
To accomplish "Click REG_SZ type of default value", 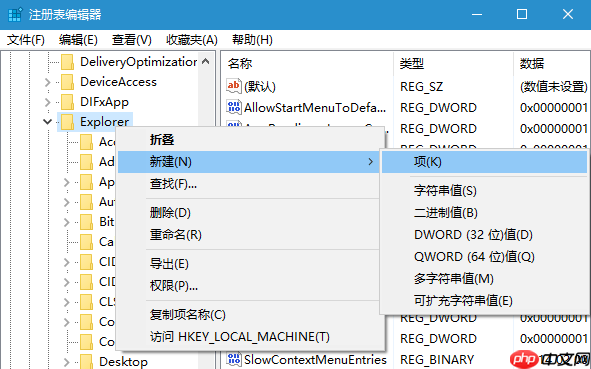I will 421,87.
